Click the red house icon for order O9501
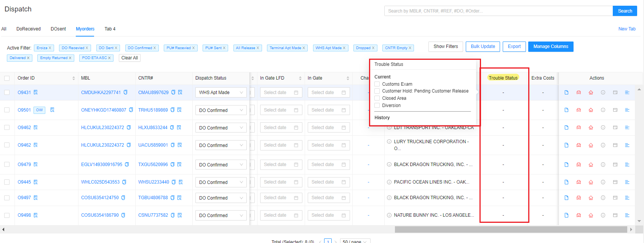 tap(591, 110)
